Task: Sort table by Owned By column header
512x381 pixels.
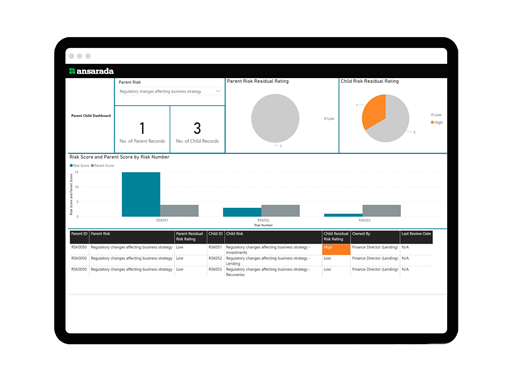Action: click(x=375, y=237)
